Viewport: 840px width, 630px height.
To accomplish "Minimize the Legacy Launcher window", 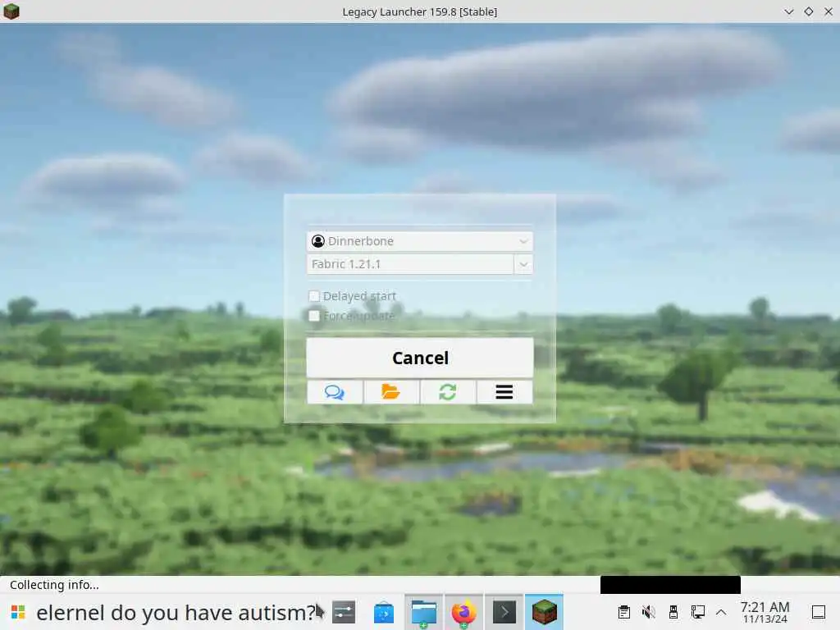I will pyautogui.click(x=788, y=11).
